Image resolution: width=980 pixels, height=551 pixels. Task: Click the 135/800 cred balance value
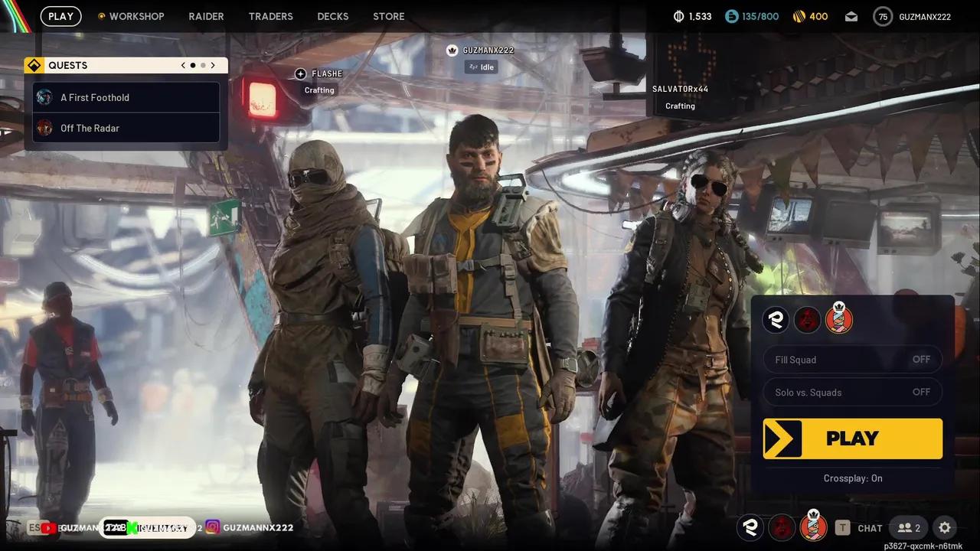click(x=761, y=16)
